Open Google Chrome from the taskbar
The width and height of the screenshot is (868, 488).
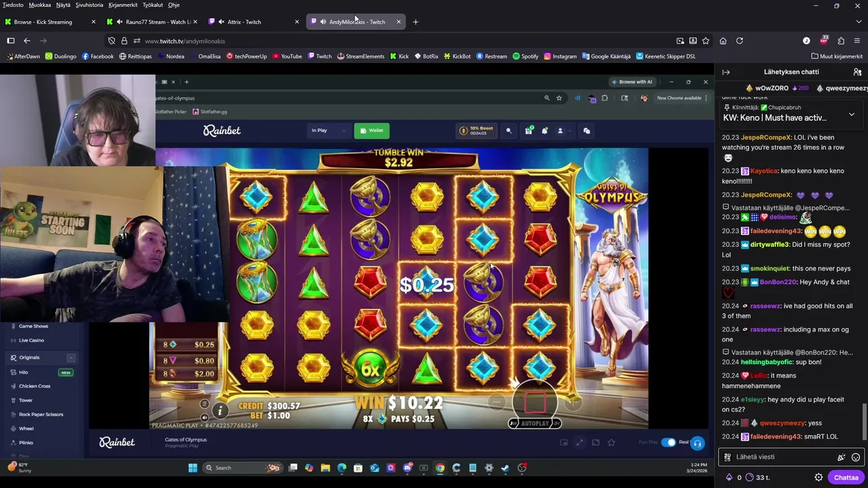click(x=440, y=468)
